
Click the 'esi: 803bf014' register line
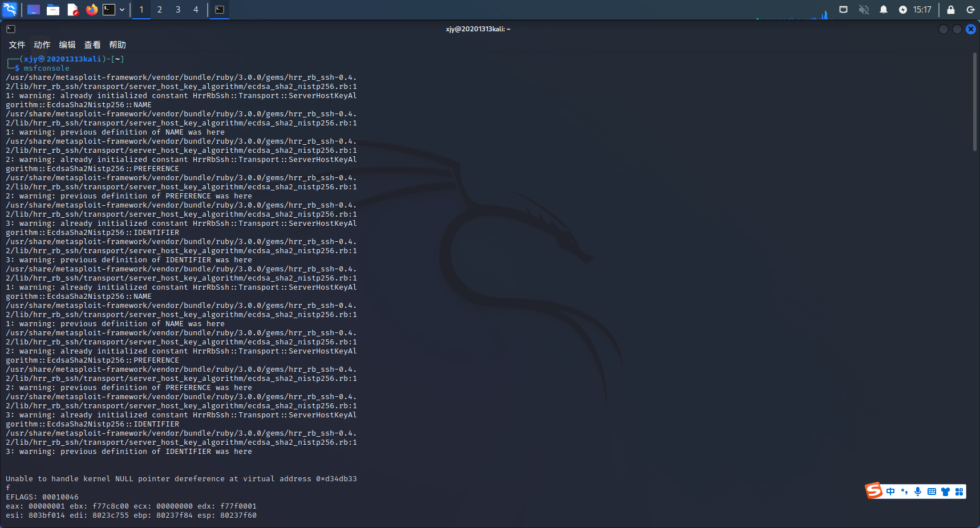[x=131, y=515]
